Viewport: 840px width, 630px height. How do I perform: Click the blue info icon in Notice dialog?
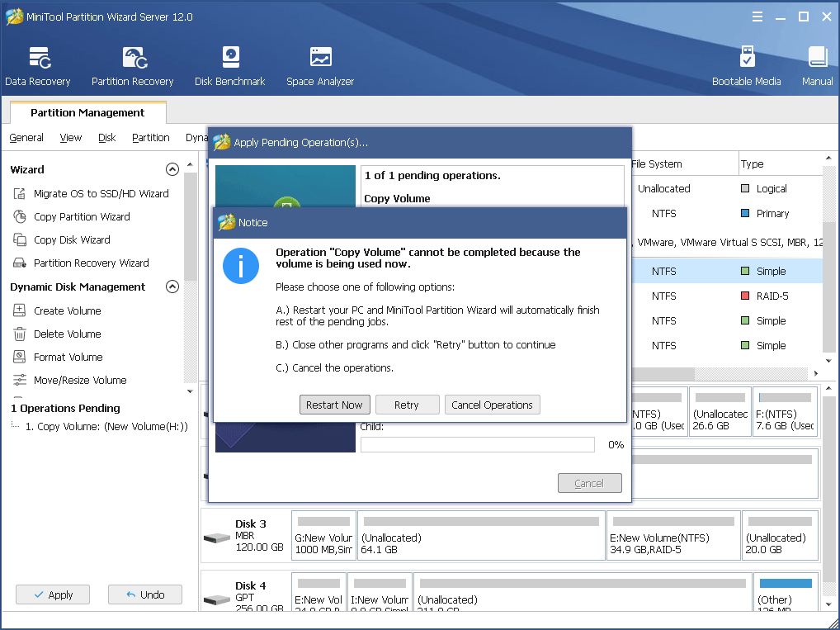point(241,265)
